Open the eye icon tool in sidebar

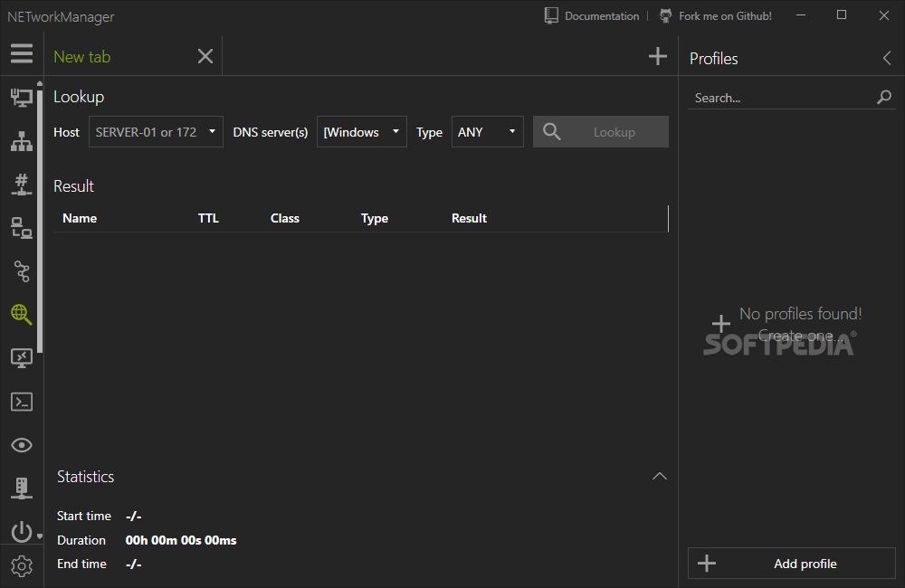[x=22, y=445]
